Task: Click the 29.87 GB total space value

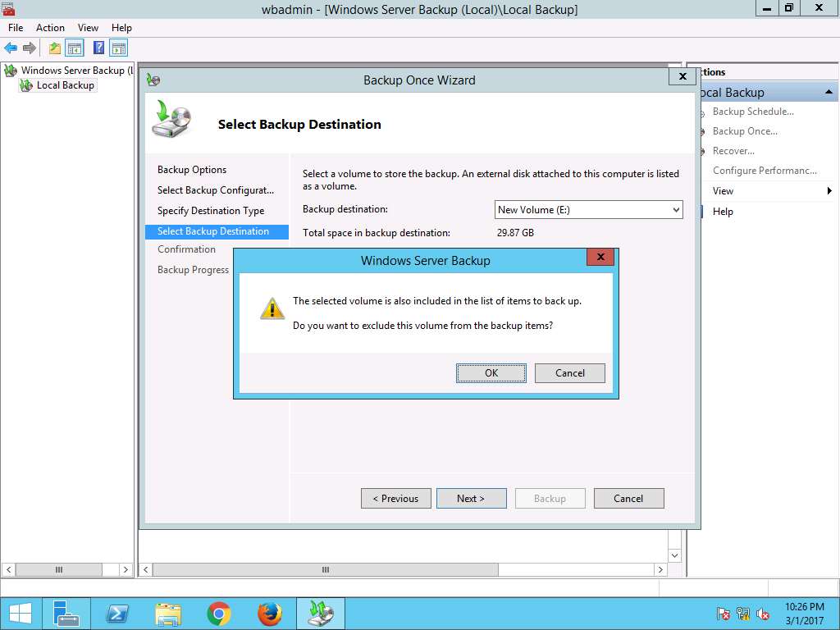Action: click(x=515, y=233)
